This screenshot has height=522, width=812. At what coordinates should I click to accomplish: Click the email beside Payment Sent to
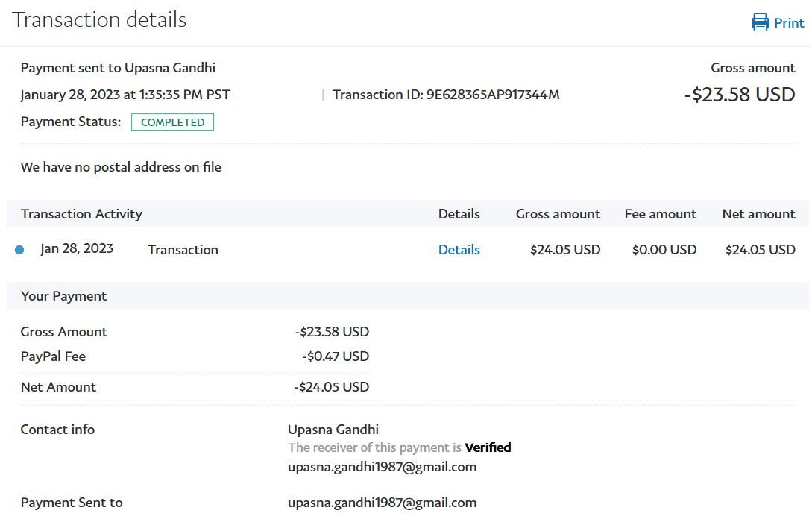(382, 503)
